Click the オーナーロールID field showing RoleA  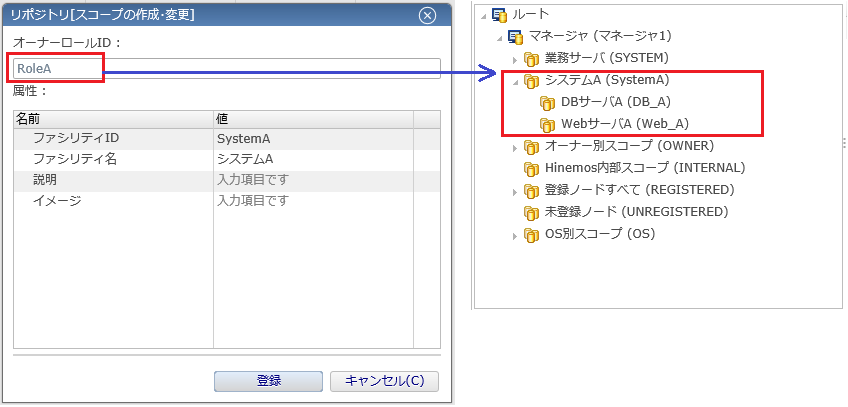(227, 69)
